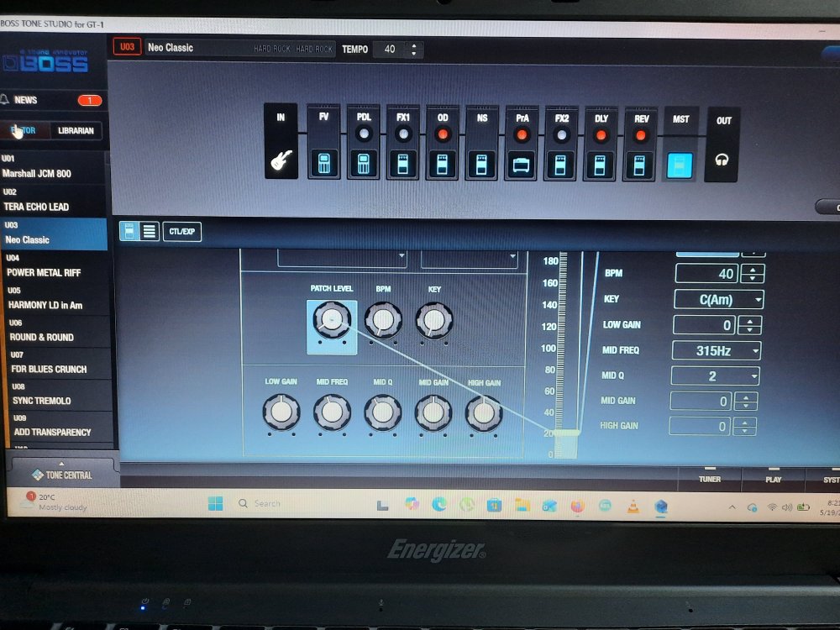Click the TEMPO stepper arrows
The height and width of the screenshot is (630, 840).
(413, 50)
